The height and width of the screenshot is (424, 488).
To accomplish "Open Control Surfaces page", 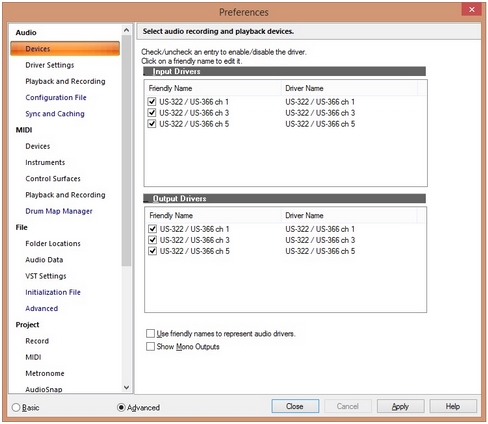I will pyautogui.click(x=53, y=179).
